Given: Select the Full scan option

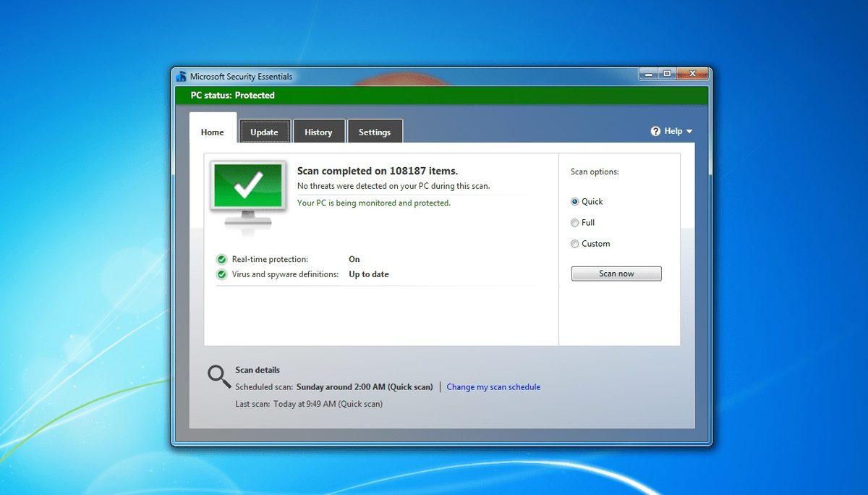Looking at the screenshot, I should click(574, 222).
